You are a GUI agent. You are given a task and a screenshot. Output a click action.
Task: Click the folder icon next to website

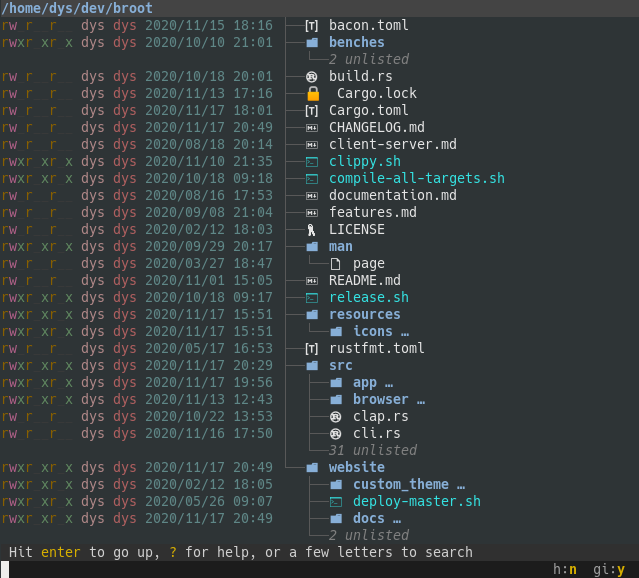(312, 468)
